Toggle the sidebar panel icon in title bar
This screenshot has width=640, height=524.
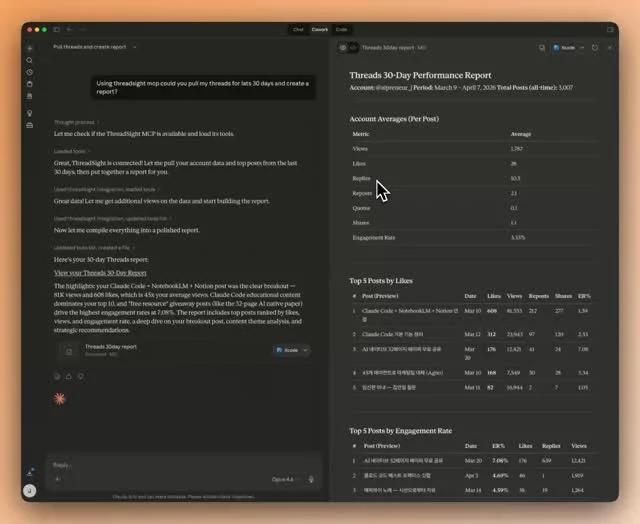pos(57,29)
